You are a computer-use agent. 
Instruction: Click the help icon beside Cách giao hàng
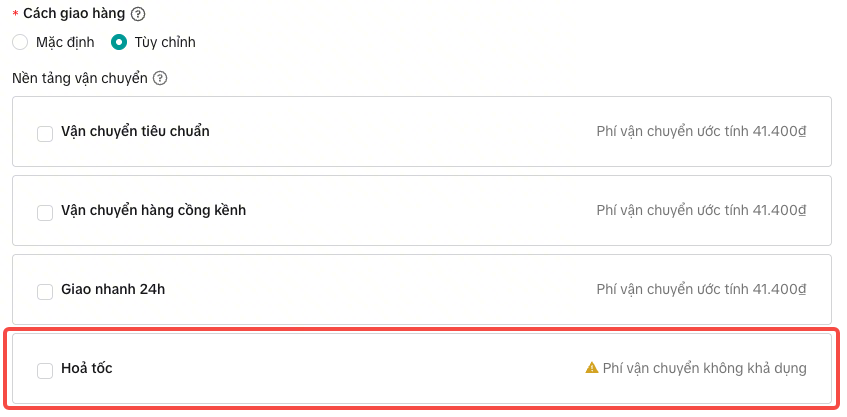tap(138, 14)
